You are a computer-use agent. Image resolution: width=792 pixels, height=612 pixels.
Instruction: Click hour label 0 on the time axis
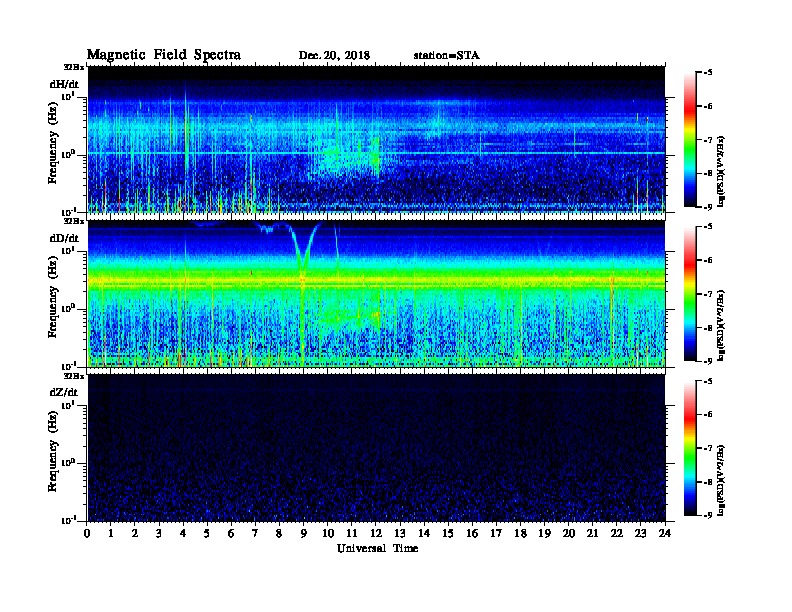pos(87,533)
